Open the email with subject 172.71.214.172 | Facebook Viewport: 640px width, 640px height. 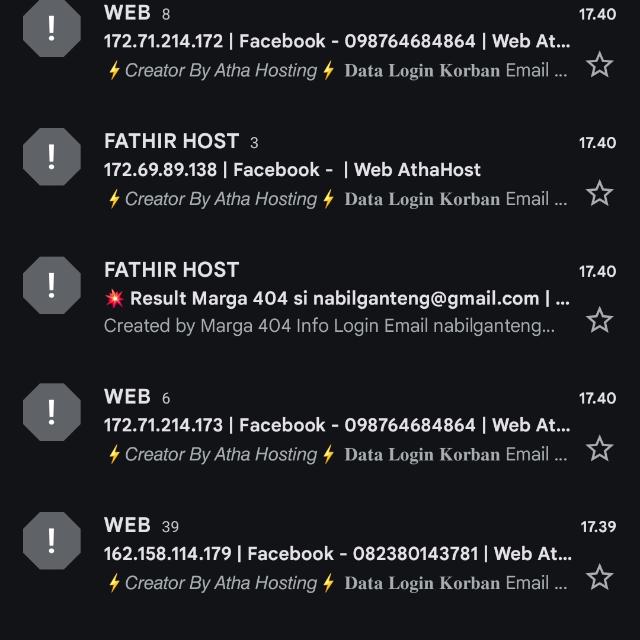tap(337, 42)
